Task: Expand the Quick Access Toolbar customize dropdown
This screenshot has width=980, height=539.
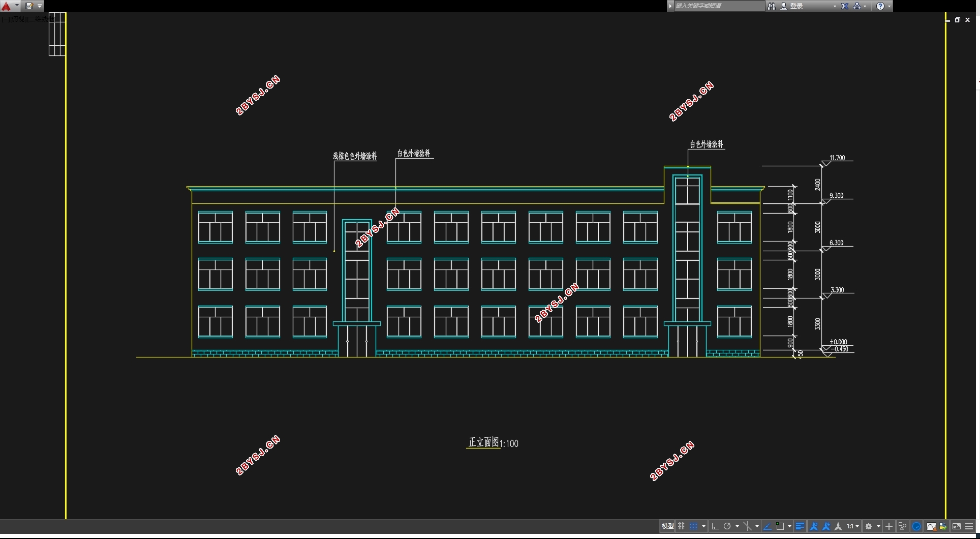Action: pyautogui.click(x=40, y=6)
